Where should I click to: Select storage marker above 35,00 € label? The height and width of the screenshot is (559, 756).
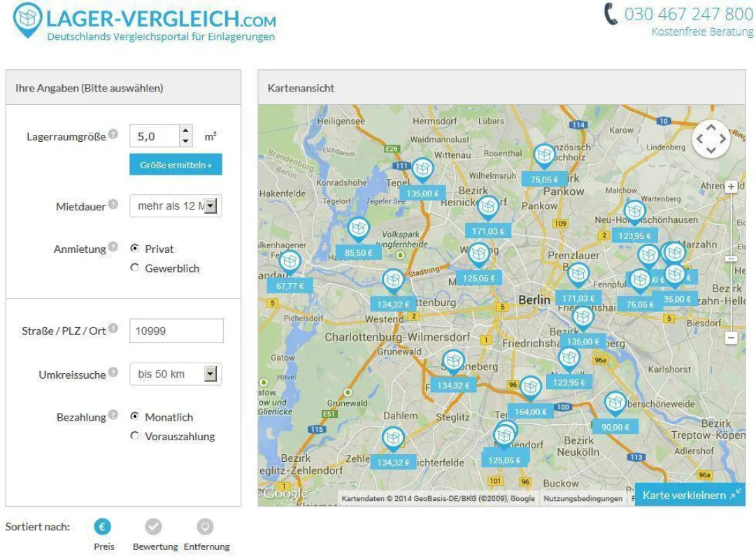(675, 275)
